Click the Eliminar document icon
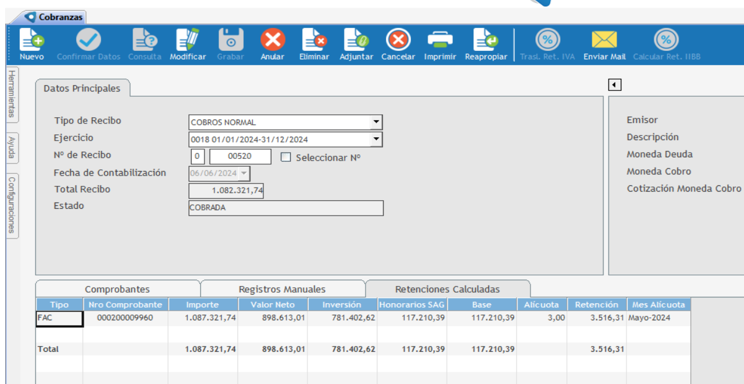 point(314,40)
